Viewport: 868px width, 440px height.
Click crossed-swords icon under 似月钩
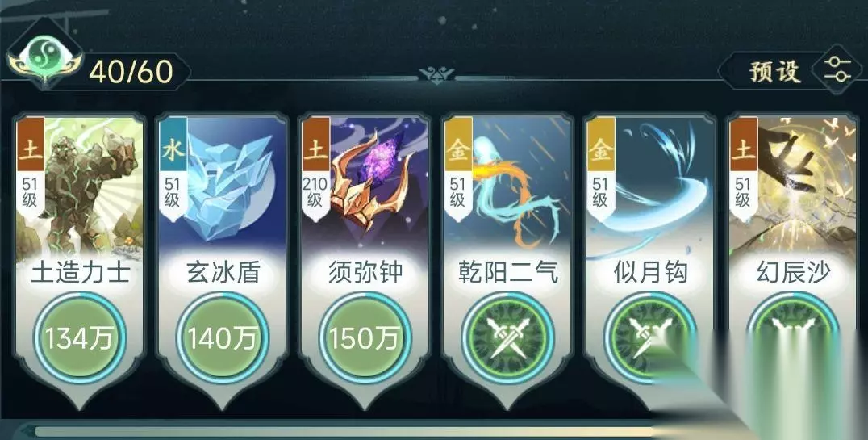[x=649, y=337]
